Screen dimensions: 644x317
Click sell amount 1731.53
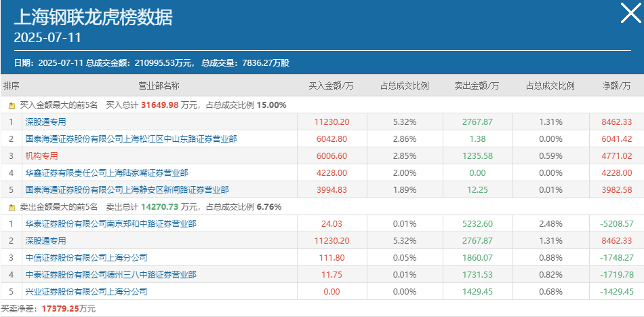point(477,275)
